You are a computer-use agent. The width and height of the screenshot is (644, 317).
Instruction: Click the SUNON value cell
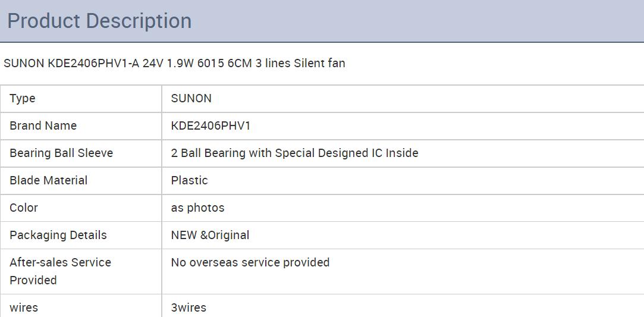pyautogui.click(x=403, y=99)
